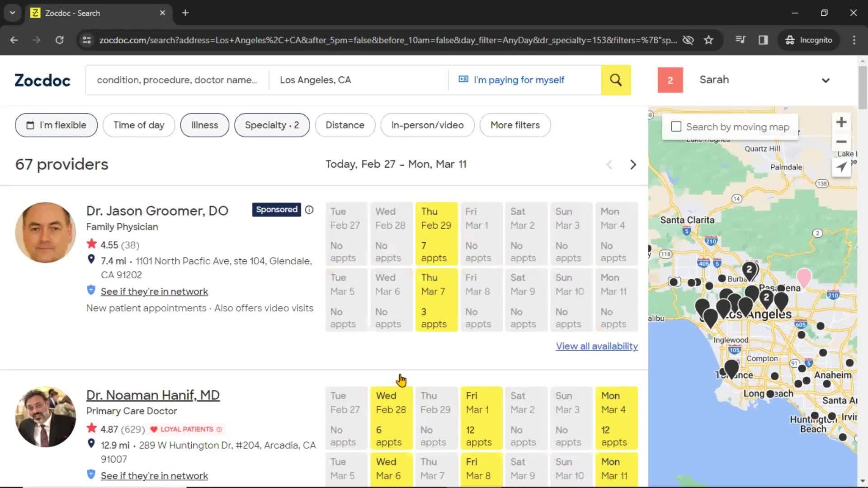Screen dimensions: 868x488
Task: Select Dr. Hanif's Wed Feb 28 6 appts
Action: point(391,418)
